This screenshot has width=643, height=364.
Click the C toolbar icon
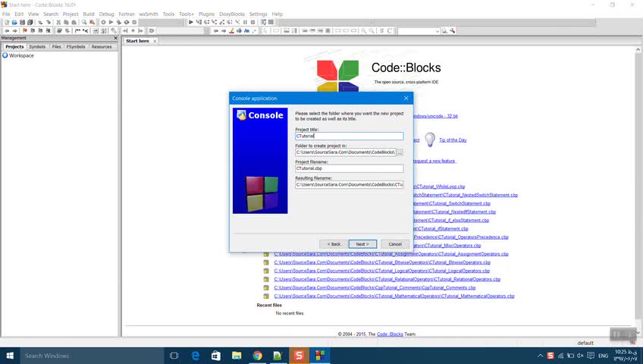tap(390, 31)
